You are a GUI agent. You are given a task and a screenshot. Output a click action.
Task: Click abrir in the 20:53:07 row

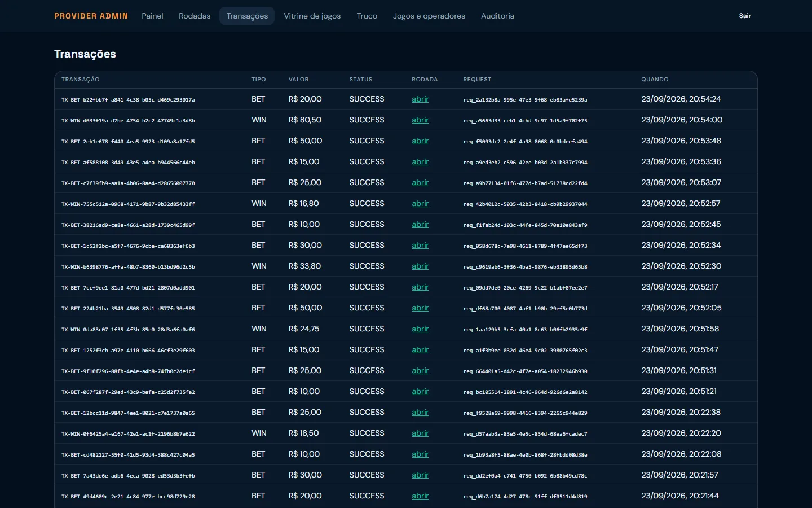point(420,182)
